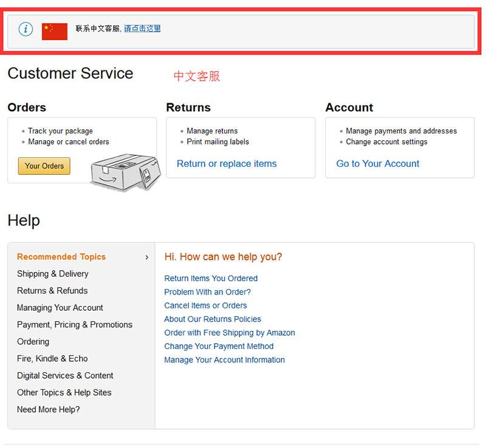Open Return Items You Ordered link

coord(211,278)
